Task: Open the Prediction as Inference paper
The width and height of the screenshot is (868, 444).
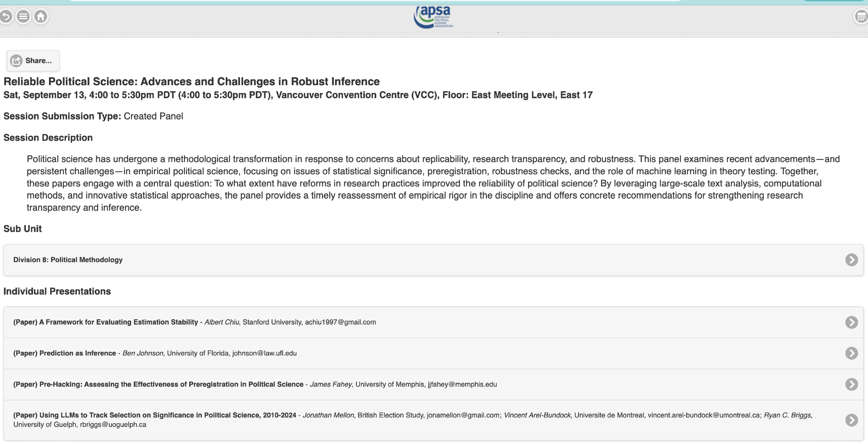Action: coord(78,353)
